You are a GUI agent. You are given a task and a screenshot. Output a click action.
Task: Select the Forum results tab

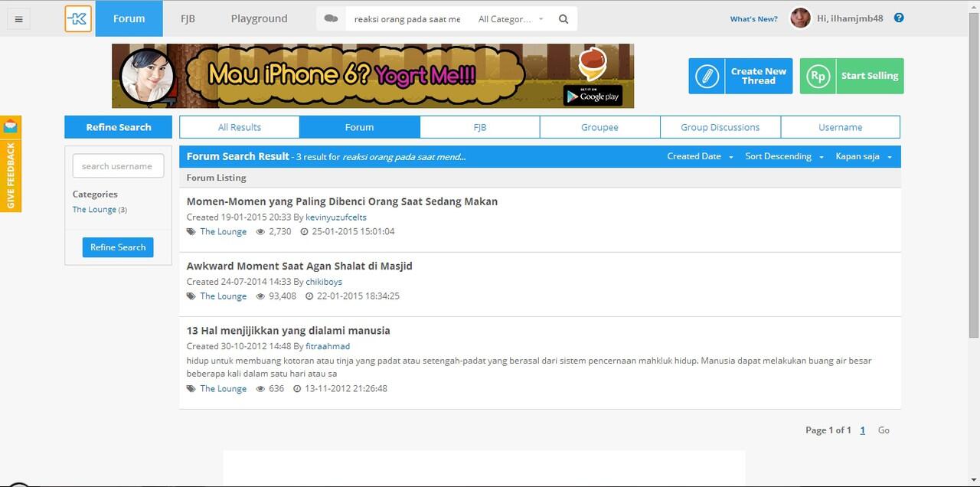359,127
